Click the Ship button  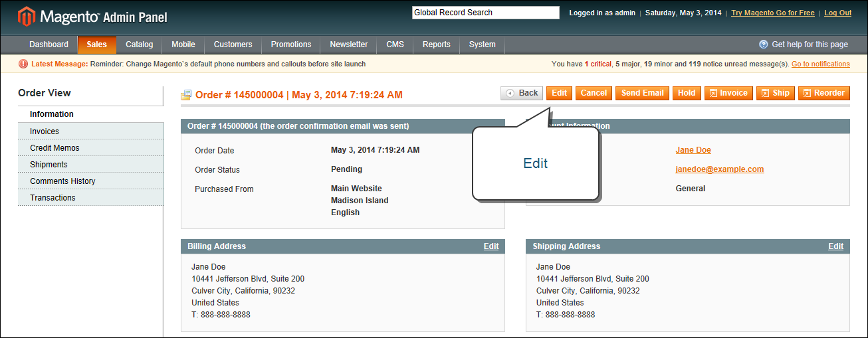click(776, 93)
